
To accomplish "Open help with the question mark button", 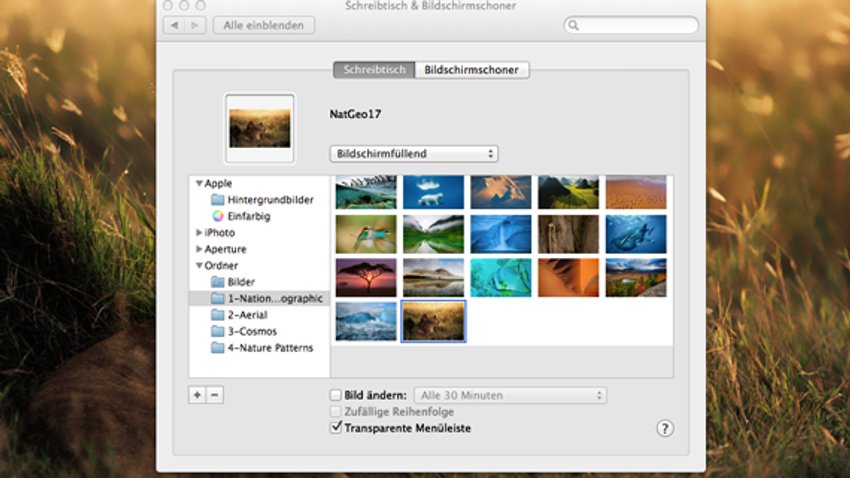I will pos(665,428).
